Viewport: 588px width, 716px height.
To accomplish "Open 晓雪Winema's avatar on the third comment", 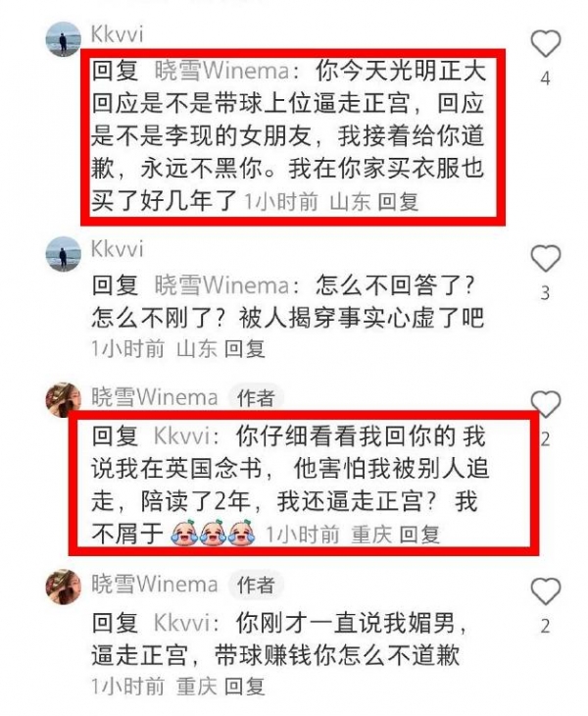I will pyautogui.click(x=64, y=399).
